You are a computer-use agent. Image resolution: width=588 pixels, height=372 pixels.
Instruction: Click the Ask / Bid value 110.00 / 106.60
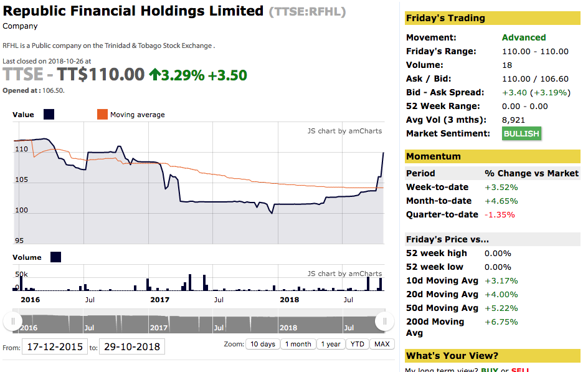click(x=535, y=79)
